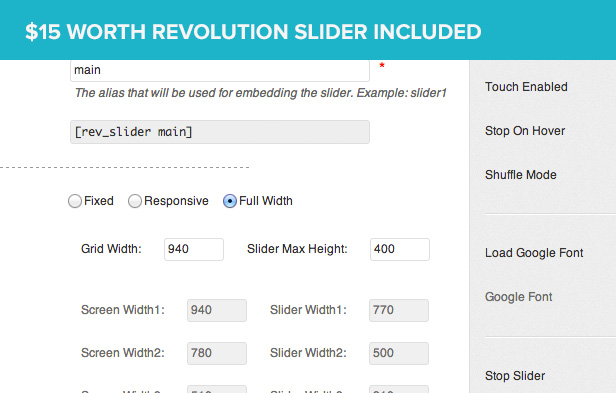Click the greyed Google Font label

pyautogui.click(x=519, y=297)
